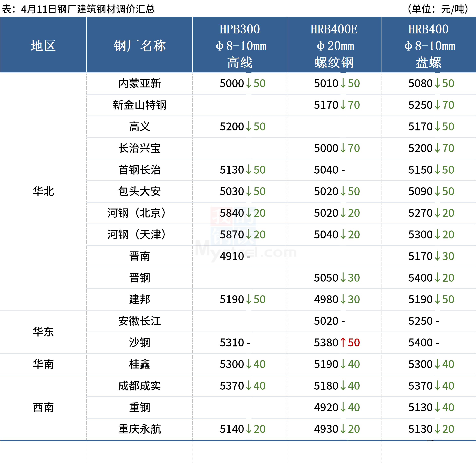Select 重庆永航 螺纹钢 price 4930↓20
The height and width of the screenshot is (463, 476).
pos(337,429)
